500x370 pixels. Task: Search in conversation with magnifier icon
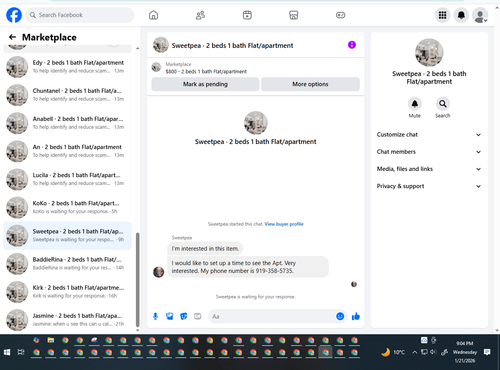[x=443, y=104]
